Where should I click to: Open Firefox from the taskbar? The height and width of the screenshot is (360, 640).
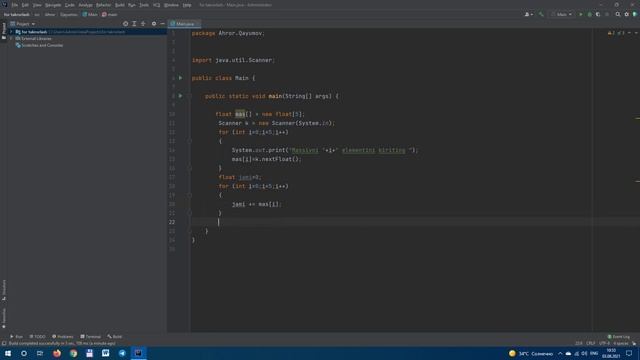point(57,353)
